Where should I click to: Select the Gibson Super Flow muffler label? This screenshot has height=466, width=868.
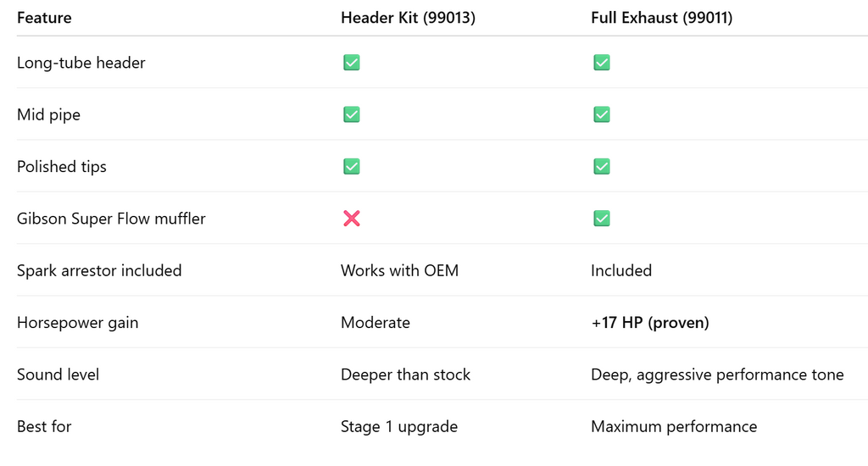click(111, 219)
